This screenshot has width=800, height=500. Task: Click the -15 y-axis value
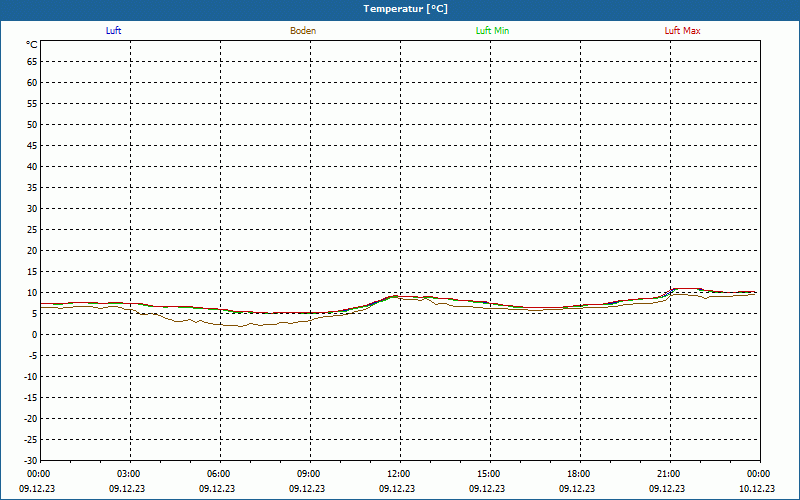coord(31,397)
